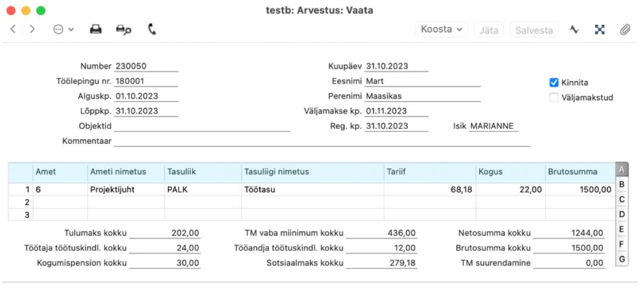Go to the previous record arrow

[x=13, y=29]
